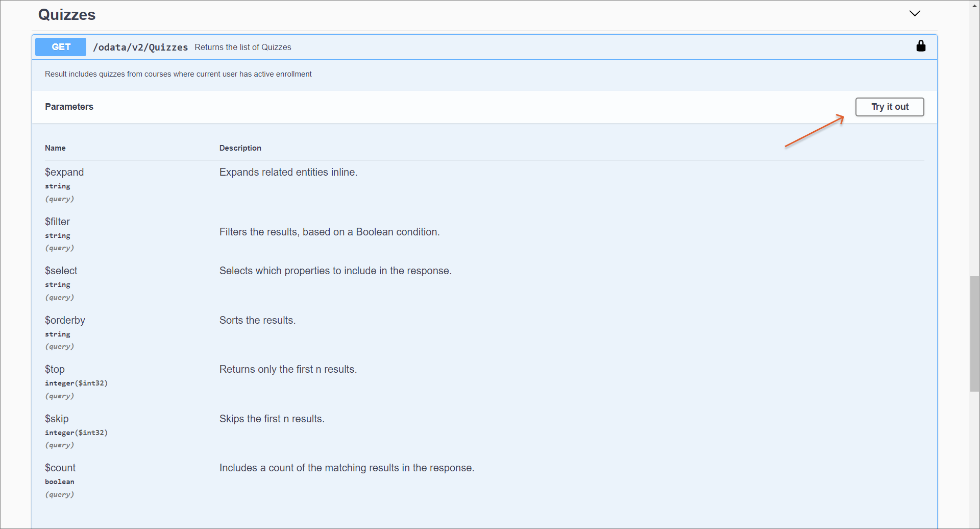Screen dimensions: 980x529
Task: Click the Name column header
Action: click(55, 148)
